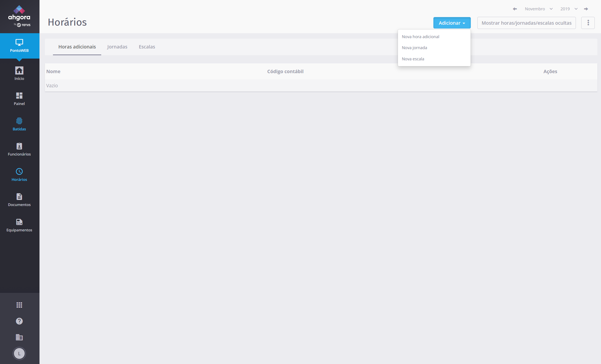Go to next month with right arrow
601x364 pixels.
point(586,9)
